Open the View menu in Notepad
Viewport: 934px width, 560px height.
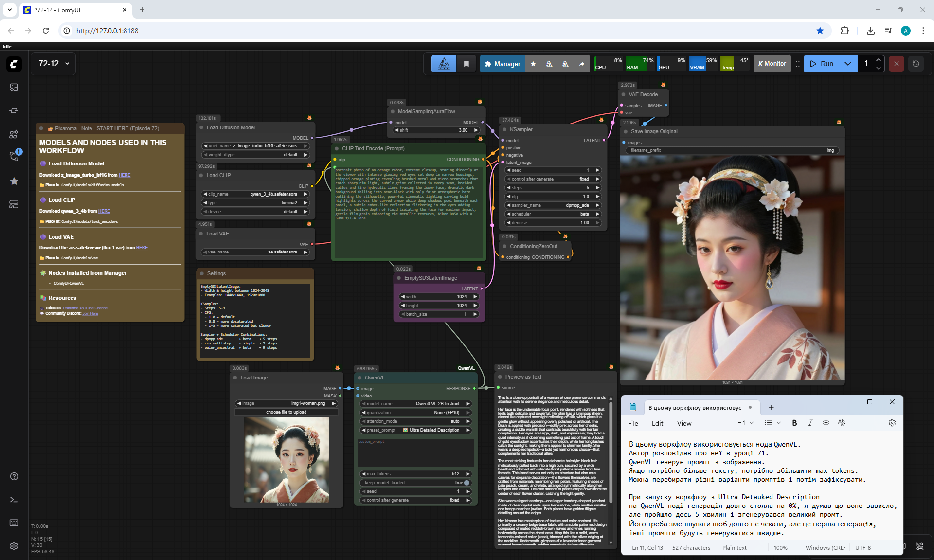(683, 423)
